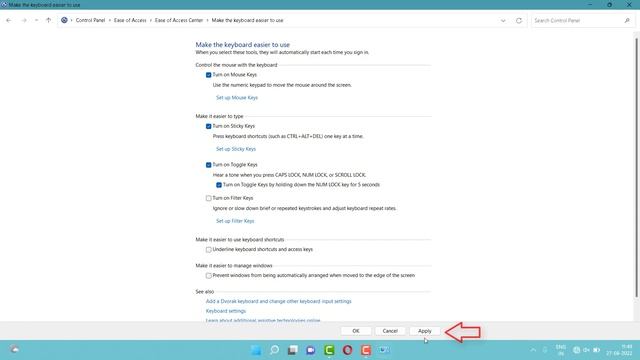Show hidden system tray icons
Screen dimensions: 640x360
point(533,350)
